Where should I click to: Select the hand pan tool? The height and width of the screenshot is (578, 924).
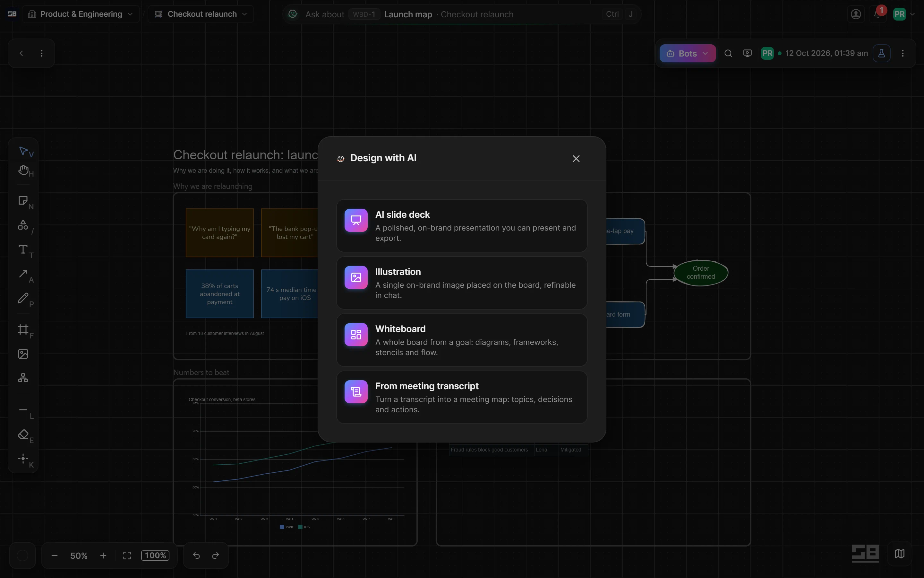click(x=23, y=170)
